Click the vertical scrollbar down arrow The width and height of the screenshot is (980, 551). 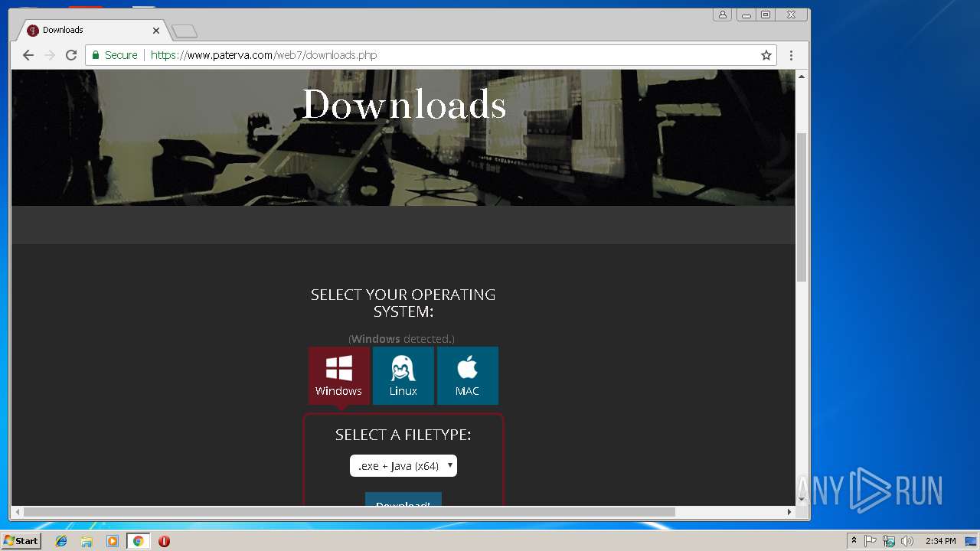(x=802, y=500)
